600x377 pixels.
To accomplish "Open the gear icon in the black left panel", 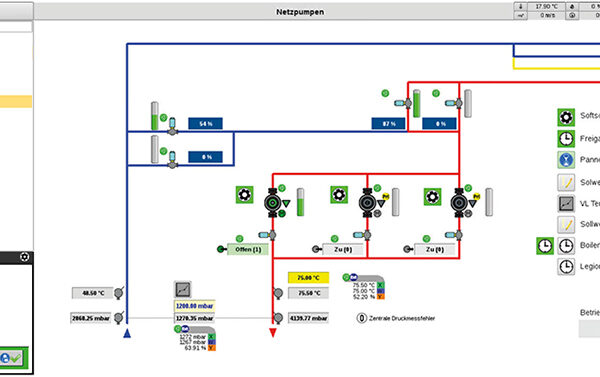I will tap(24, 257).
